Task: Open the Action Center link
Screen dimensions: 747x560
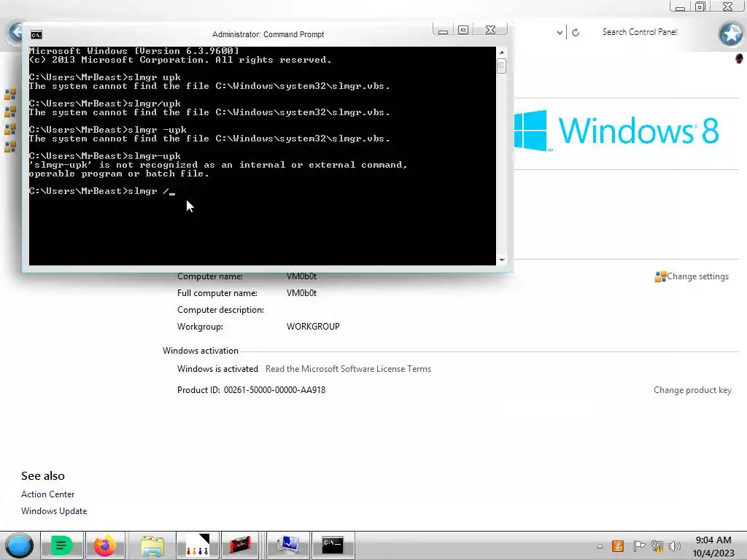Action: click(x=47, y=494)
